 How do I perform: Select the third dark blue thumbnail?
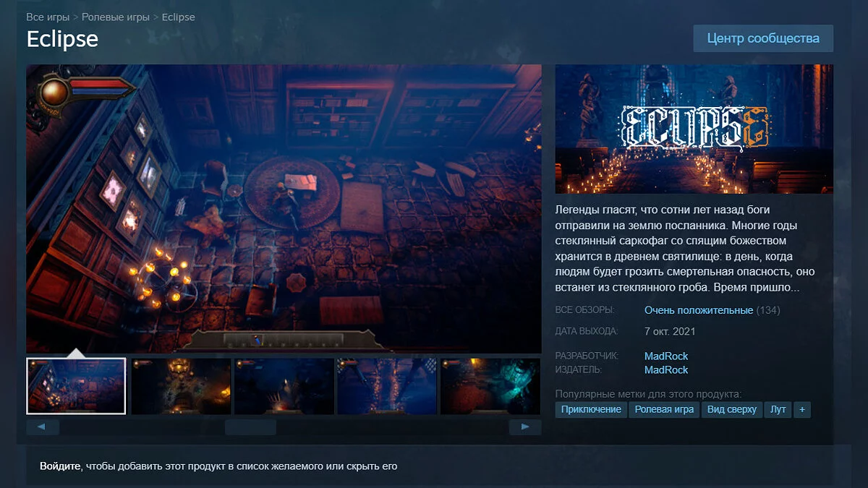click(284, 386)
